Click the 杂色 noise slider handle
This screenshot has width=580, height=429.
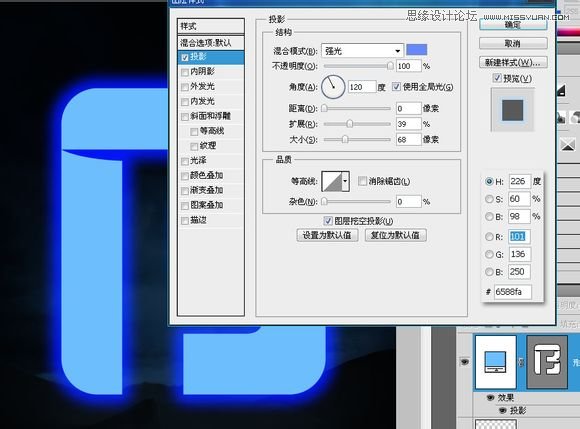[324, 202]
